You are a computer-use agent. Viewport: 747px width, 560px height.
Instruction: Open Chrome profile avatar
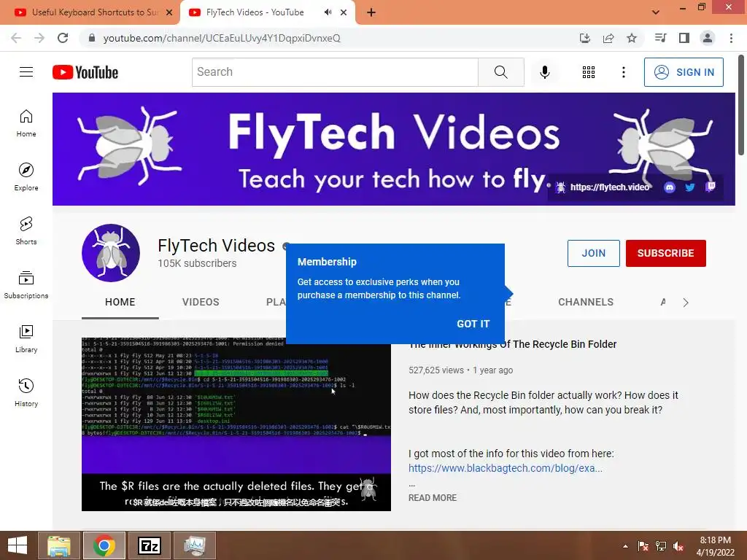point(708,38)
